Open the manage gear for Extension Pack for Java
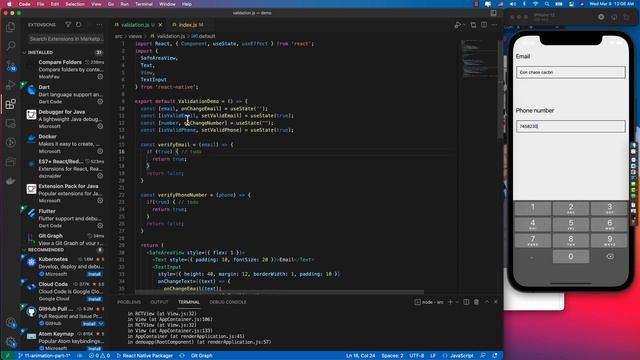 click(x=100, y=201)
